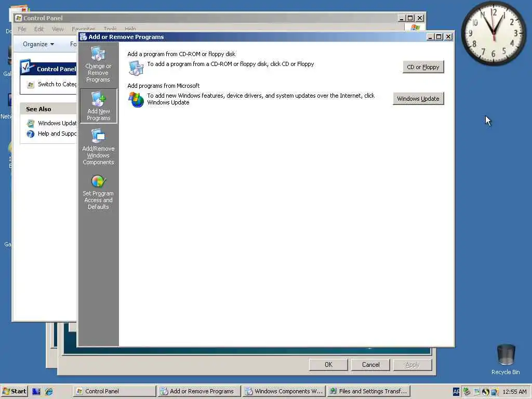Open View menu in Control Panel window
The image size is (532, 399).
58,29
